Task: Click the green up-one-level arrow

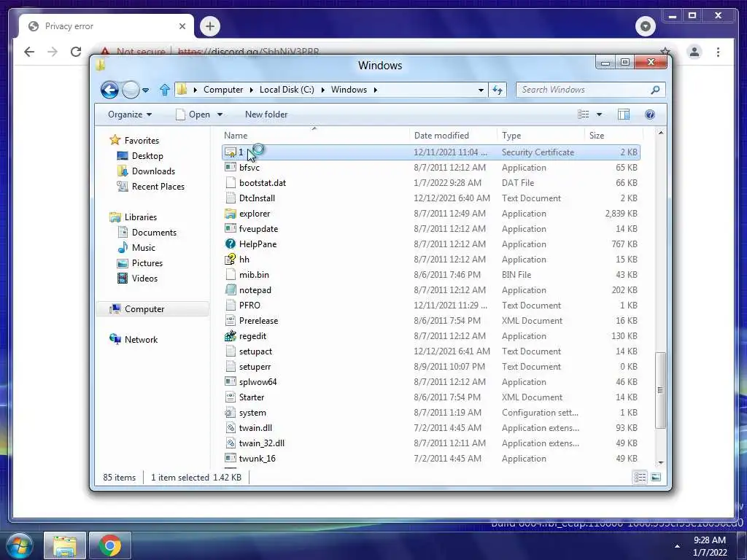Action: 165,90
